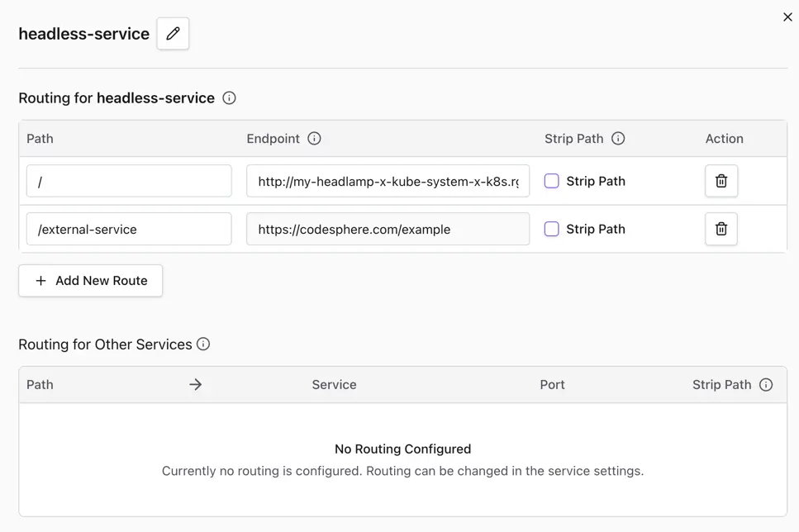Click the Port column header
Viewport: 799px width, 532px height.
553,385
